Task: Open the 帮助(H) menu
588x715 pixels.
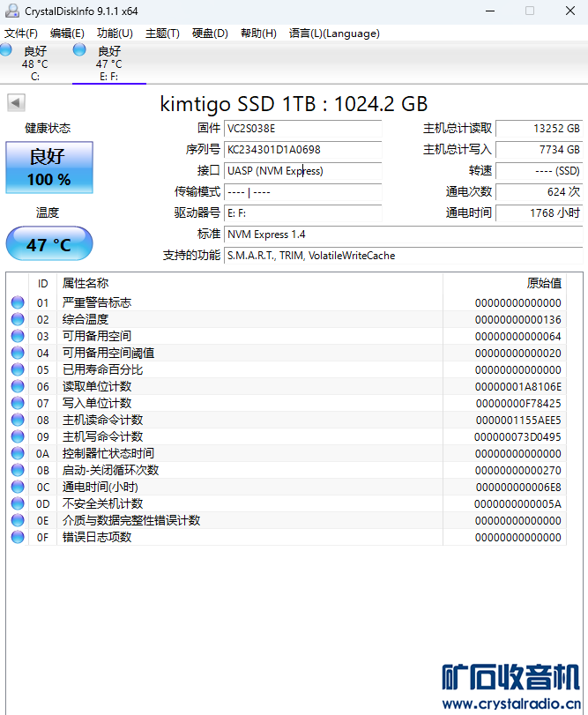Action: click(x=258, y=34)
